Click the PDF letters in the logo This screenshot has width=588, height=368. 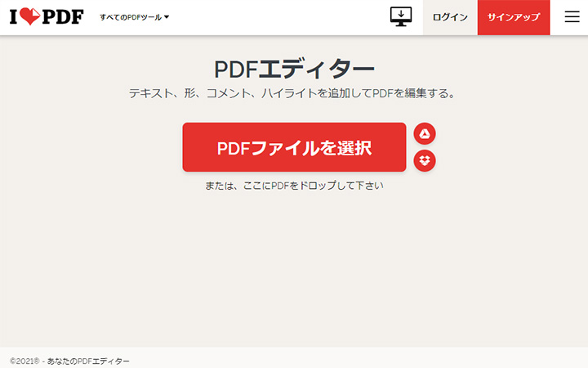62,17
